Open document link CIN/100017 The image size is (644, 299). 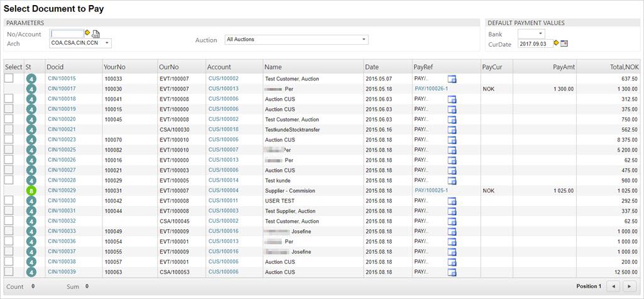(x=62, y=89)
